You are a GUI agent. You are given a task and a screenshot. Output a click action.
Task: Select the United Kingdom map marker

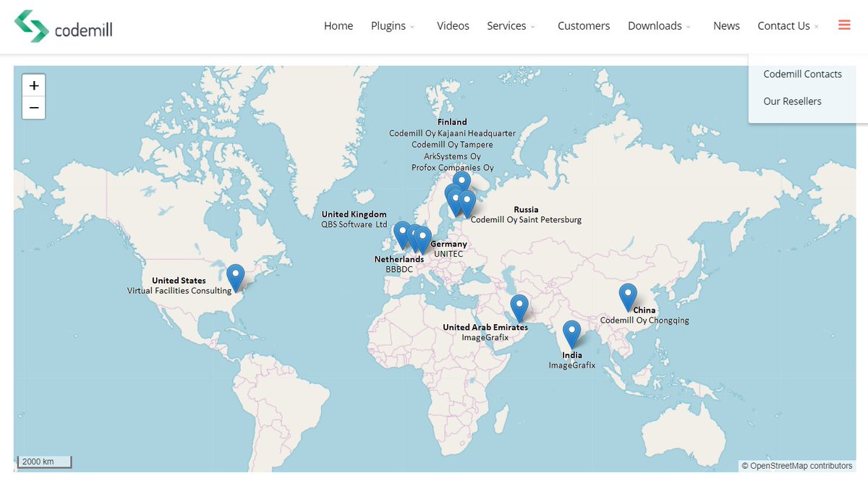click(x=402, y=234)
